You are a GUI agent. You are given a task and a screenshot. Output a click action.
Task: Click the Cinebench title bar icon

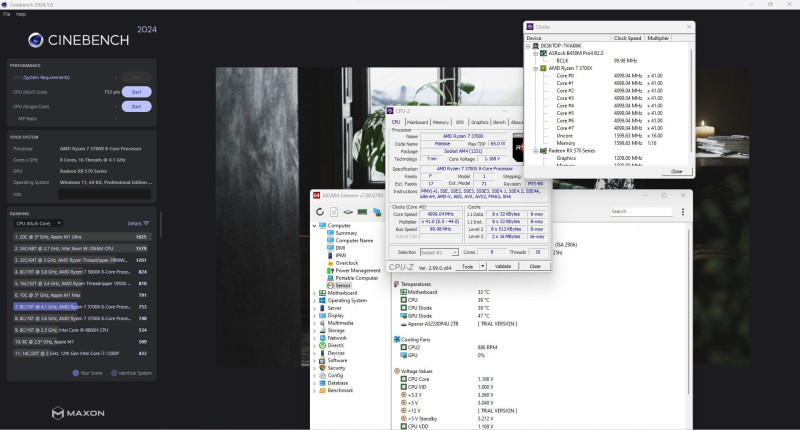4,4
